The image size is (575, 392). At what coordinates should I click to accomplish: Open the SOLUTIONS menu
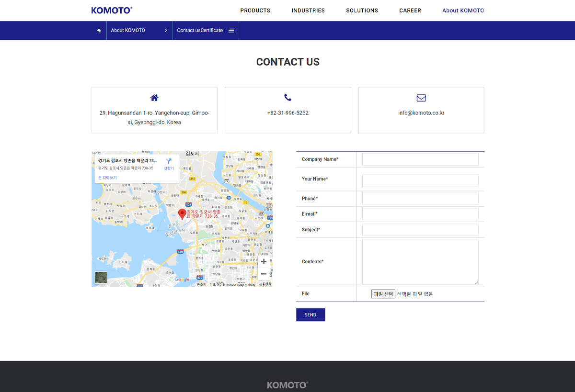tap(362, 11)
